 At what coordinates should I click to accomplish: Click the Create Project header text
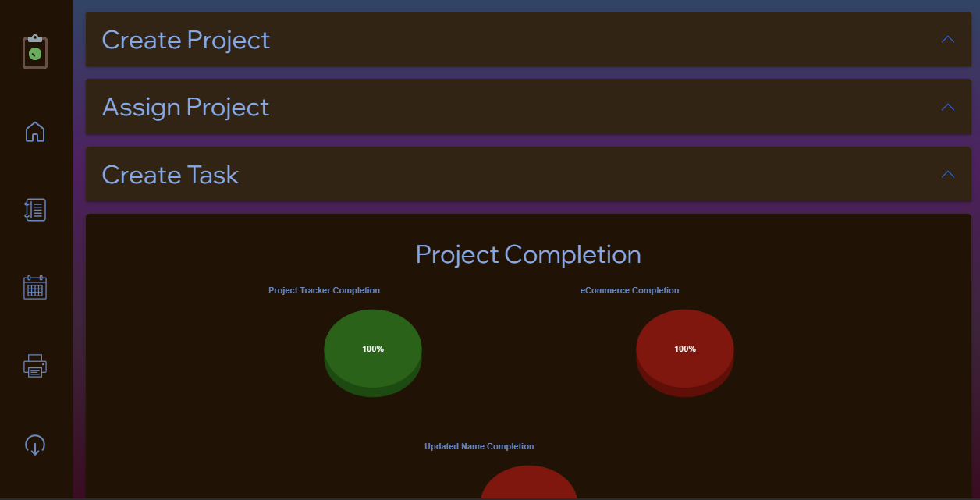[186, 39]
